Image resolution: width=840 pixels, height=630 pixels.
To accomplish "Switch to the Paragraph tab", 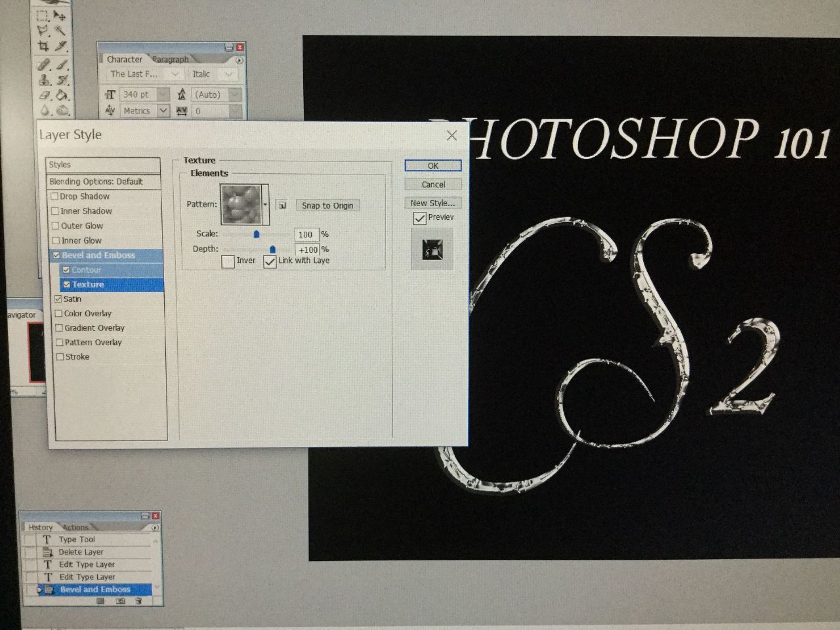I will [171, 59].
